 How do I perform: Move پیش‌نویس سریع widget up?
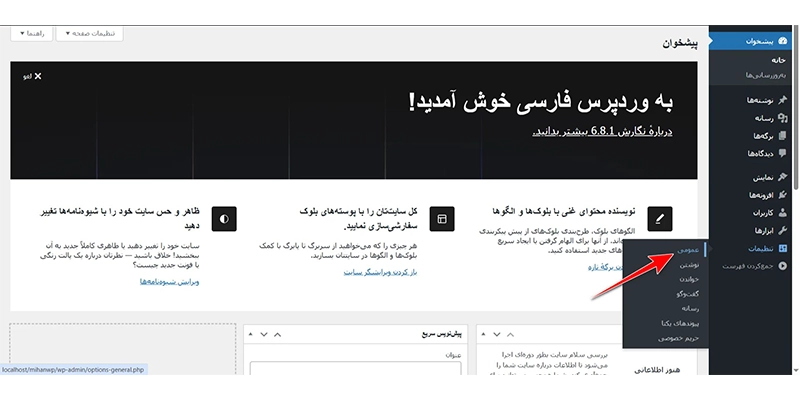[x=278, y=335]
